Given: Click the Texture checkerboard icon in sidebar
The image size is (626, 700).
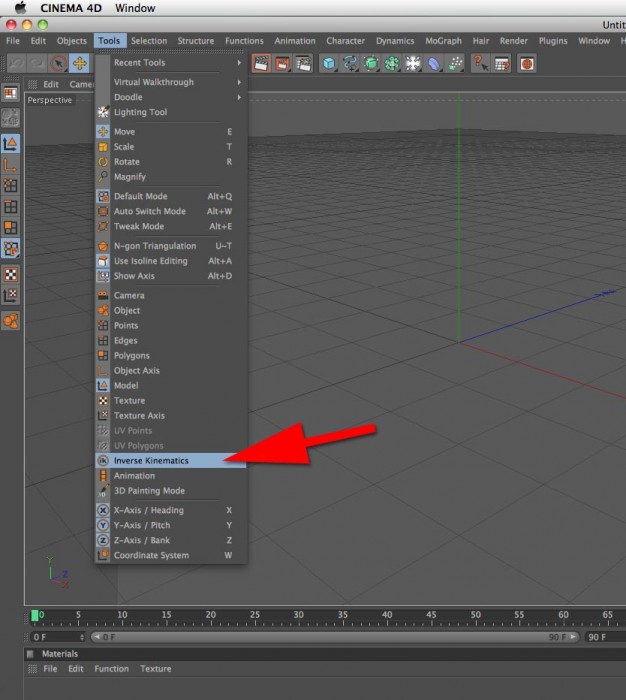Looking at the screenshot, I should point(10,274).
